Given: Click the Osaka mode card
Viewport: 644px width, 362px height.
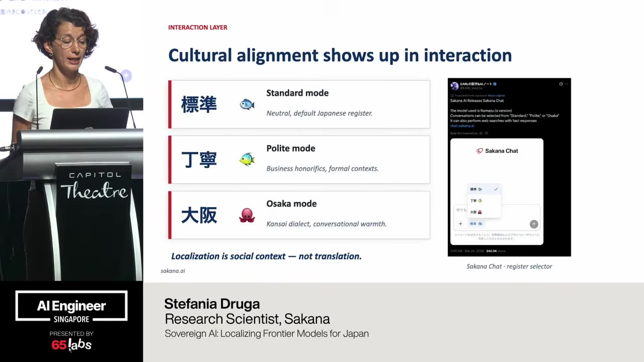Looking at the screenshot, I should [x=299, y=215].
